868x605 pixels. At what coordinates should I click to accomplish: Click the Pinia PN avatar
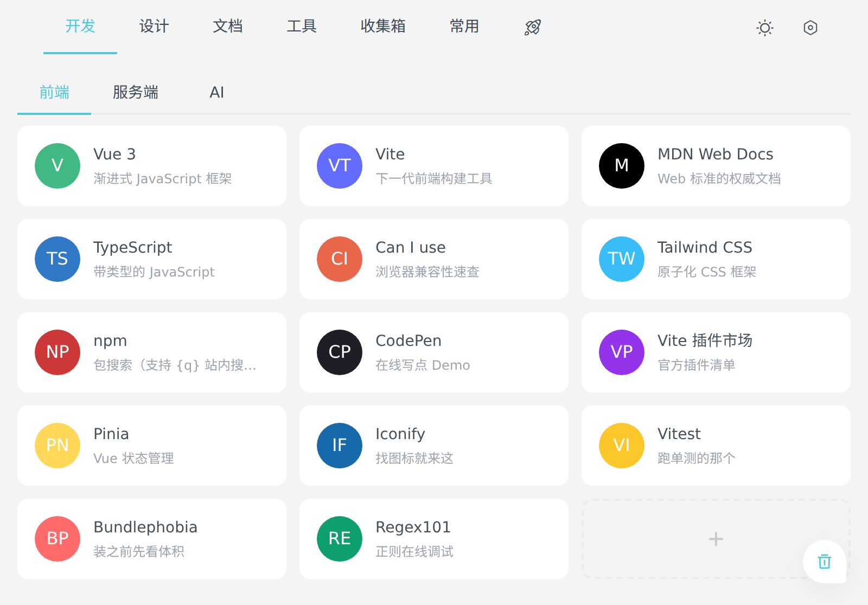(x=58, y=446)
